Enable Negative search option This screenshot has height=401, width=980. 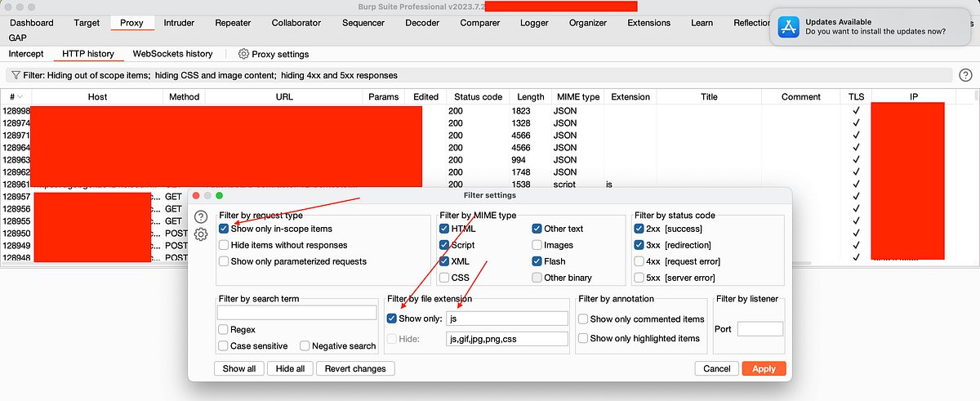pyautogui.click(x=305, y=346)
